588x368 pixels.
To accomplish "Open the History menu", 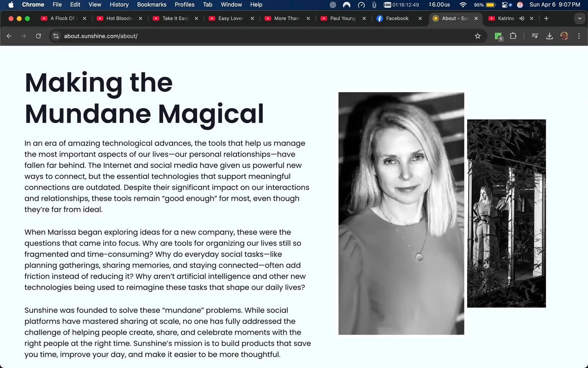I will [x=119, y=5].
